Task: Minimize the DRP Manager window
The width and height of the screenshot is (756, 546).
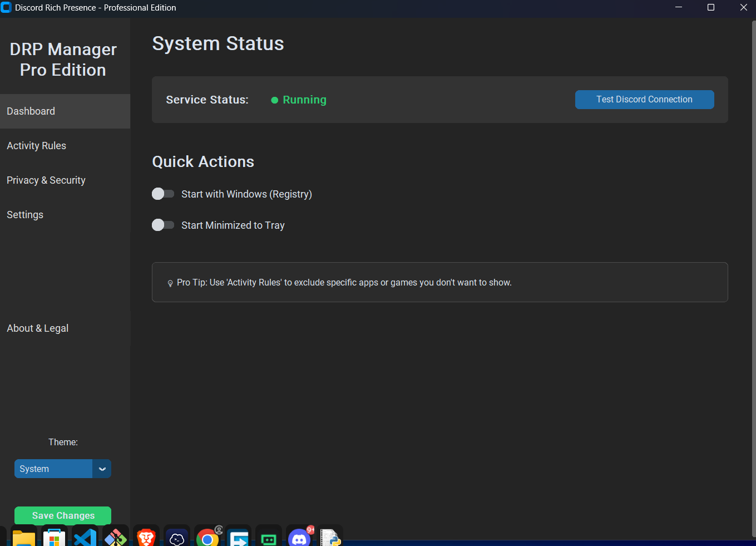Action: tap(679, 8)
